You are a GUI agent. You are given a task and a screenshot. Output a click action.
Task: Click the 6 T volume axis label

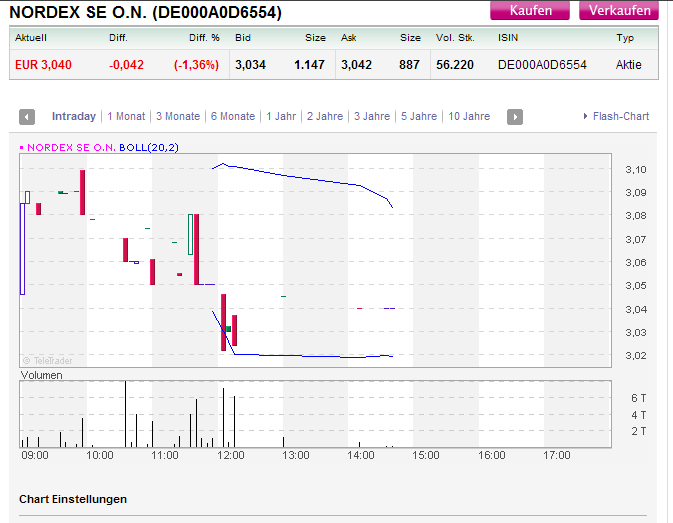[x=638, y=398]
